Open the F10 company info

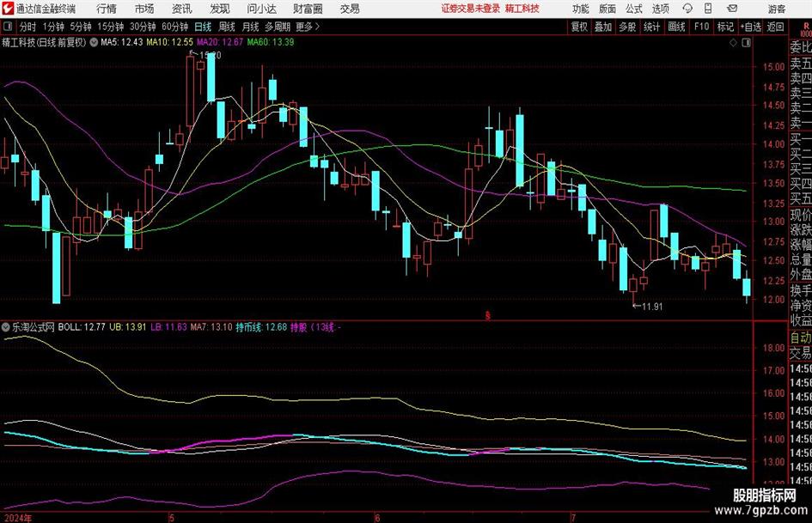coord(702,27)
